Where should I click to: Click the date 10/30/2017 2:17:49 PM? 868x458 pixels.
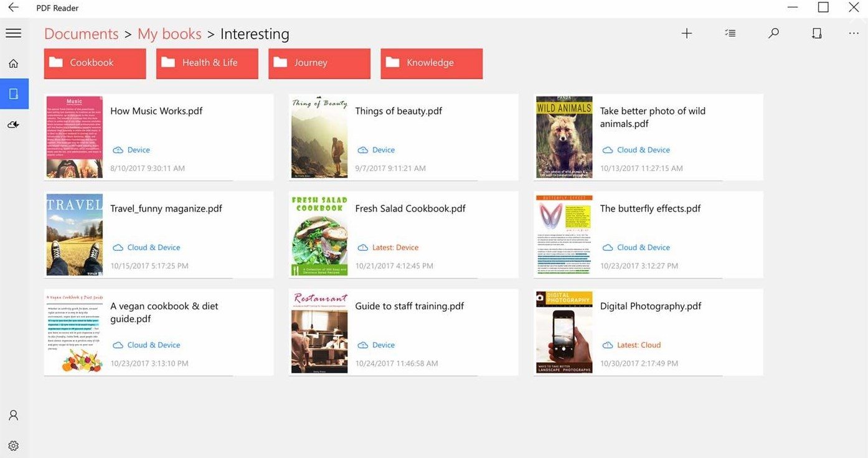639,363
